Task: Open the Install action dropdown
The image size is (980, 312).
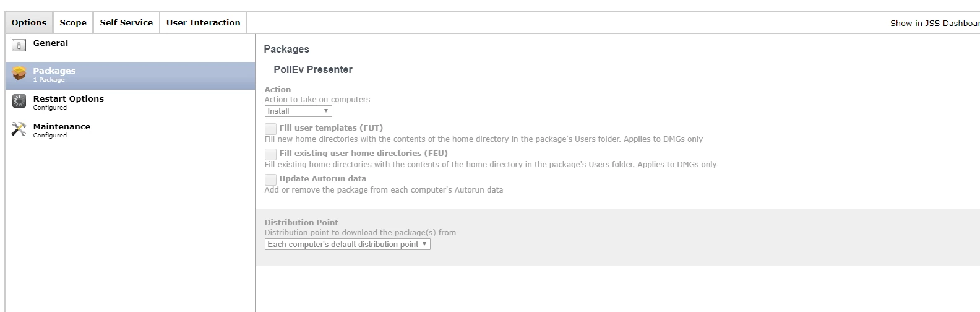Action: 298,111
